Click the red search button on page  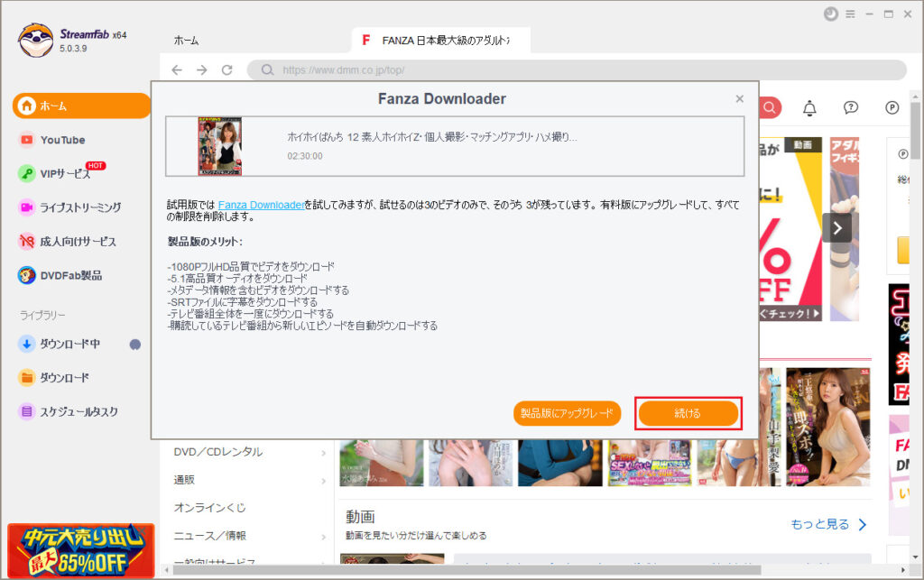pyautogui.click(x=770, y=107)
